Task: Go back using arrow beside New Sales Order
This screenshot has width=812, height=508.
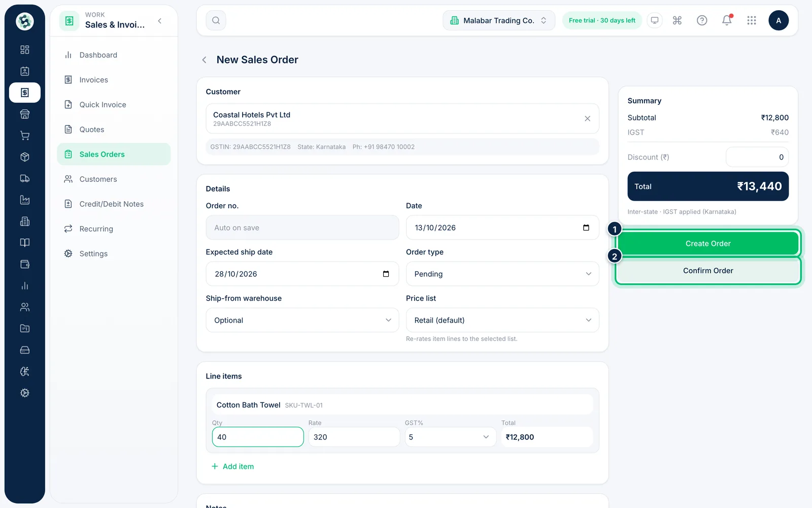Action: (x=204, y=60)
